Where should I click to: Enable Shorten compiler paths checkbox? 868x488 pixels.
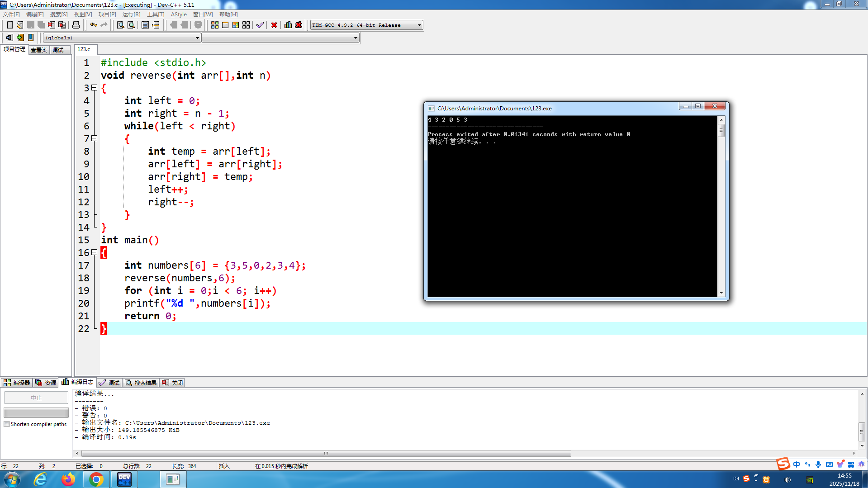click(6, 424)
